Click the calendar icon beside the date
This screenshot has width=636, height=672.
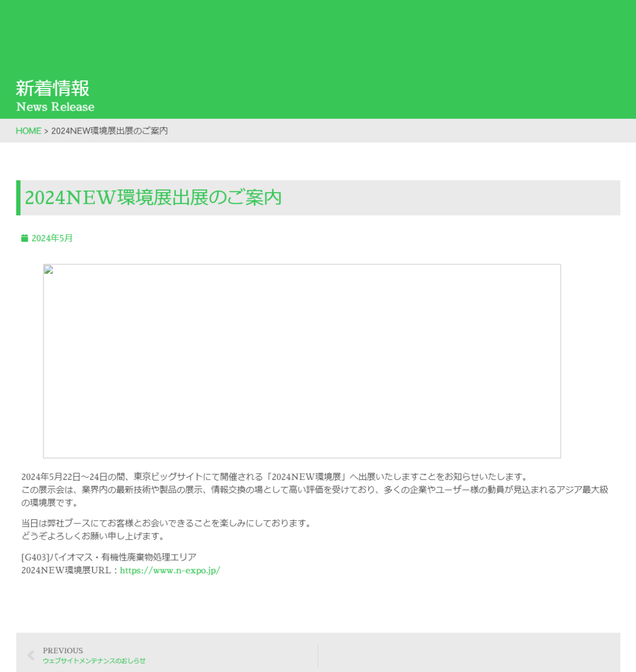(24, 238)
